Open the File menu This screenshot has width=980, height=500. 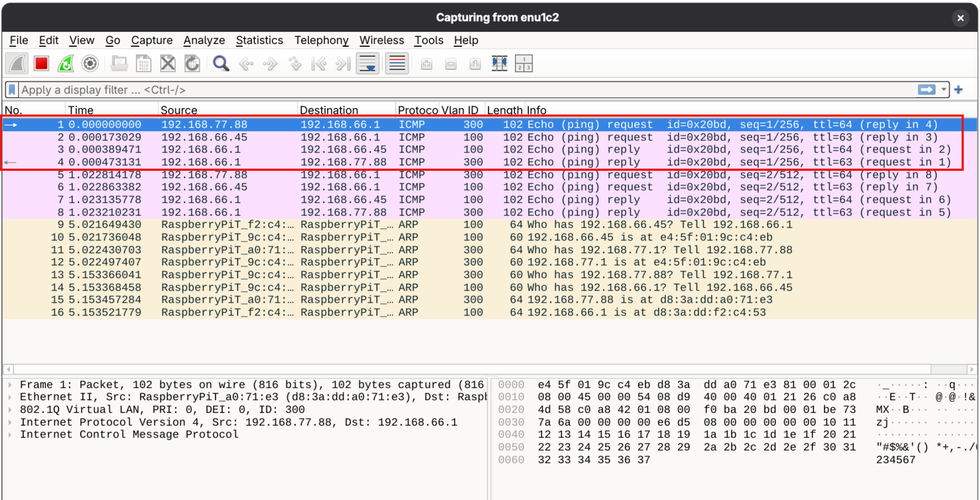19,40
